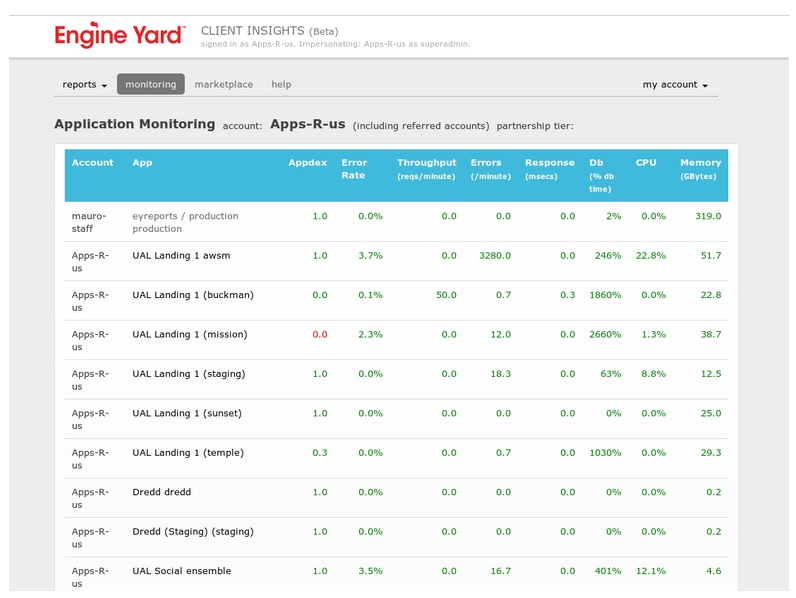This screenshot has width=796, height=598.
Task: Sort table by App column header
Action: [142, 162]
